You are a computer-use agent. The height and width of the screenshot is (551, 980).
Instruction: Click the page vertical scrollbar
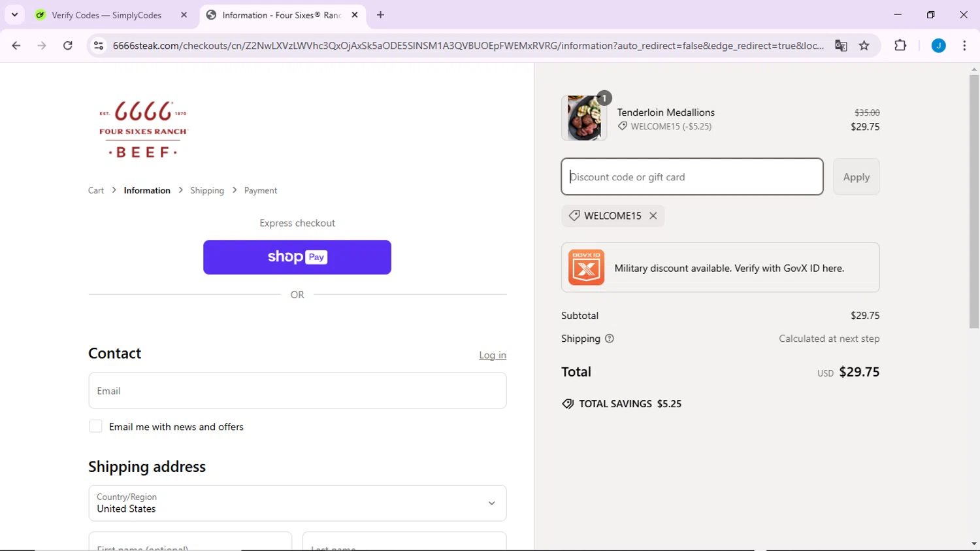[974, 202]
